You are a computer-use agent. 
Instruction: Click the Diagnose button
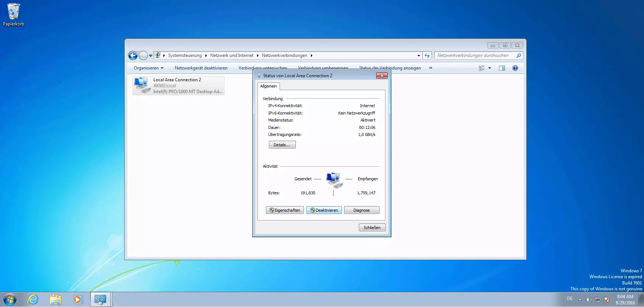pos(361,210)
